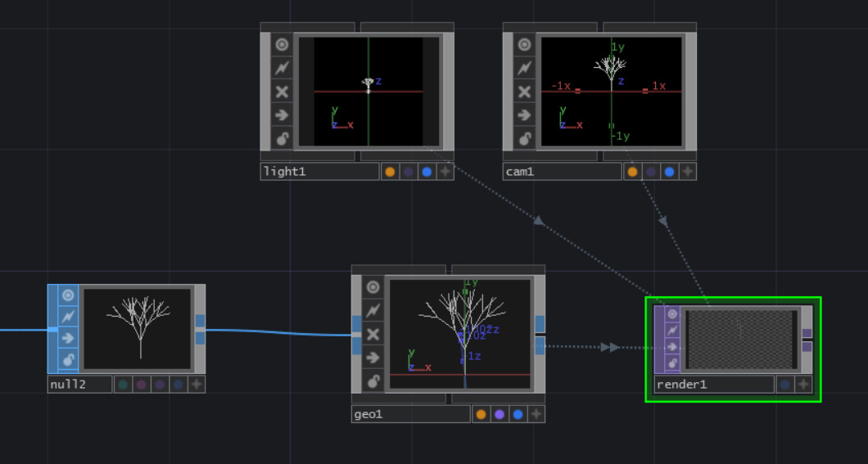The image size is (868, 464).
Task: Click the plus icon beside render1 name
Action: pyautogui.click(x=803, y=385)
